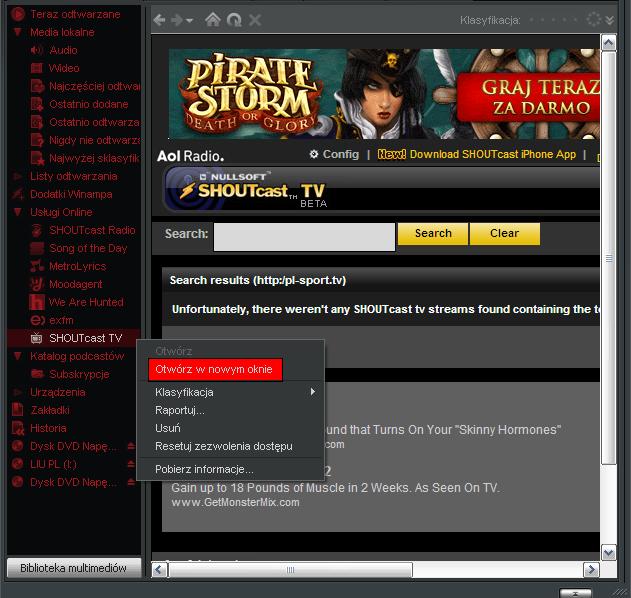
Task: Select the Moodagent icon
Action: (37, 284)
